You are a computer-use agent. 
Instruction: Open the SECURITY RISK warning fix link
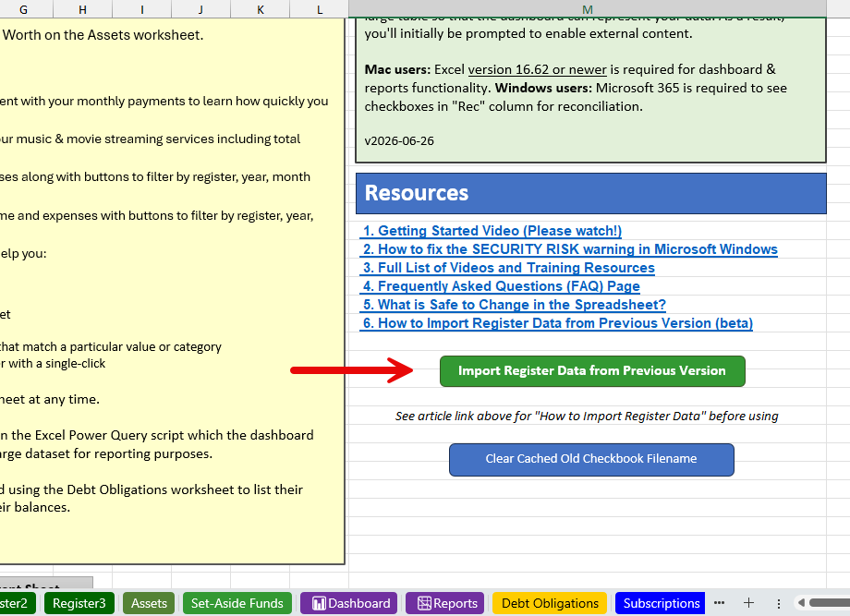coord(570,249)
